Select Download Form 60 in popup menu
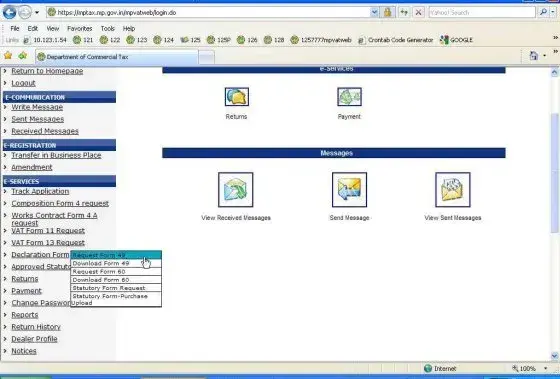The image size is (560, 379). (116, 280)
